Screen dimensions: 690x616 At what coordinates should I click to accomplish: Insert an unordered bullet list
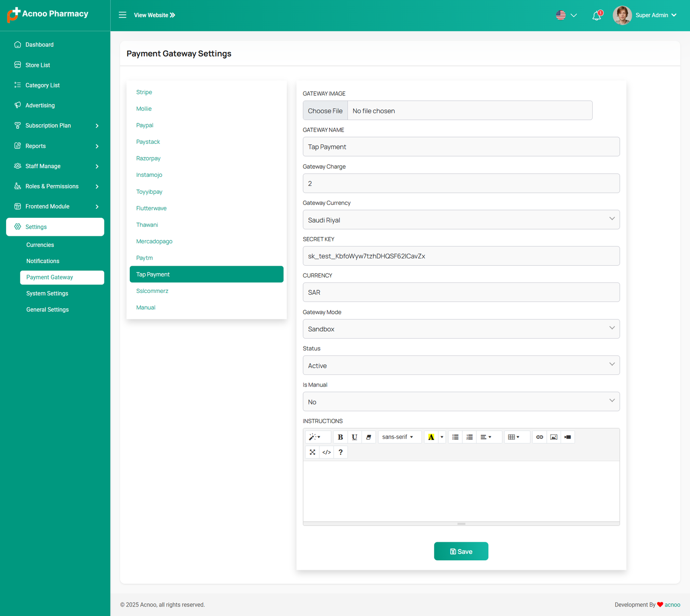[x=455, y=437]
